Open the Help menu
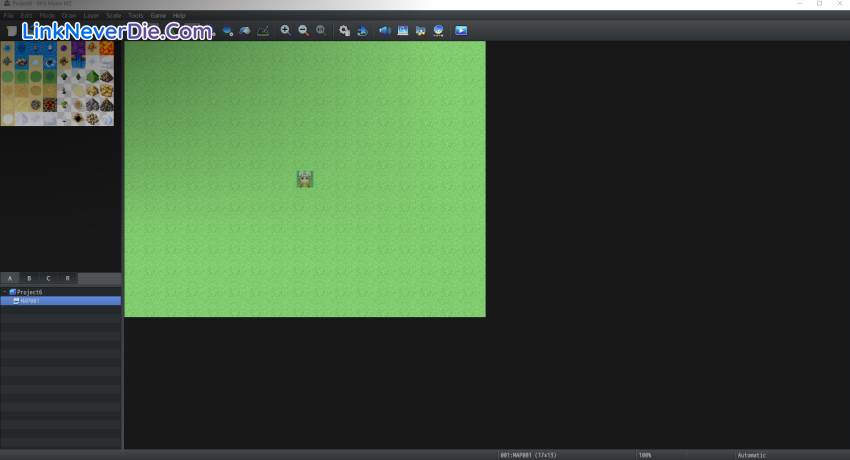 pyautogui.click(x=179, y=16)
